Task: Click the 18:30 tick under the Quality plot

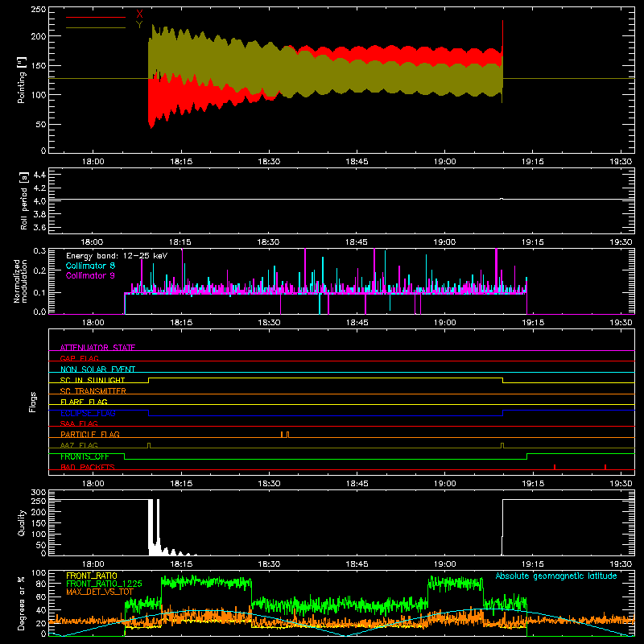Action: pyautogui.click(x=269, y=564)
